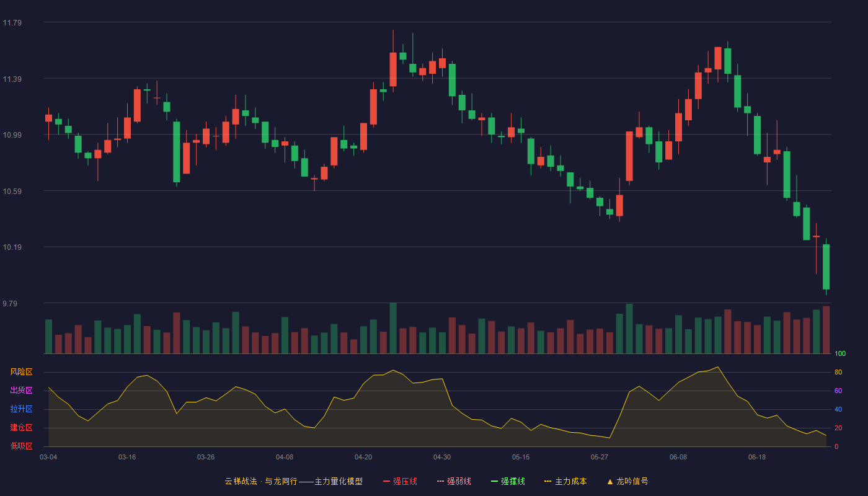The height and width of the screenshot is (496, 868).
Task: Click the blue 40 indicator axis value
Action: click(x=838, y=410)
